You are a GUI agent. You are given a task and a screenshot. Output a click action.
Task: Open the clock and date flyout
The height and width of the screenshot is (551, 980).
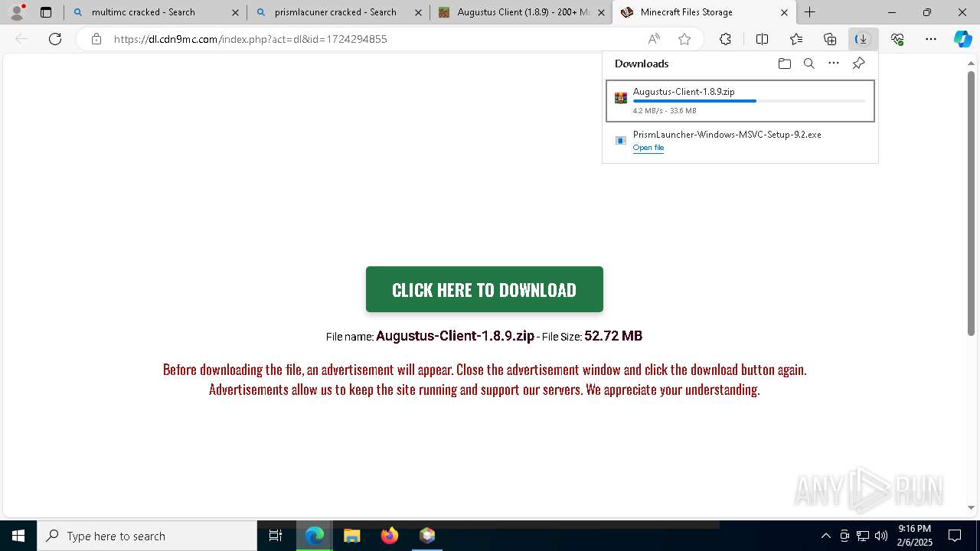tap(915, 536)
